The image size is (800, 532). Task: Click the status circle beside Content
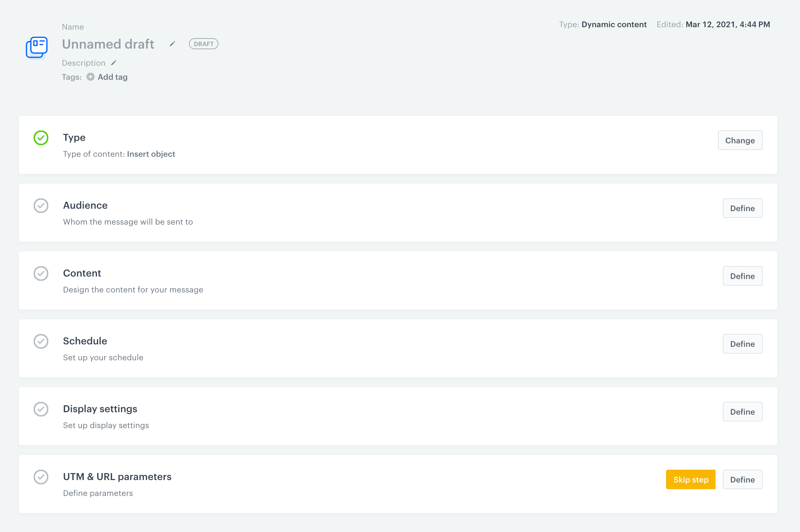[41, 273]
